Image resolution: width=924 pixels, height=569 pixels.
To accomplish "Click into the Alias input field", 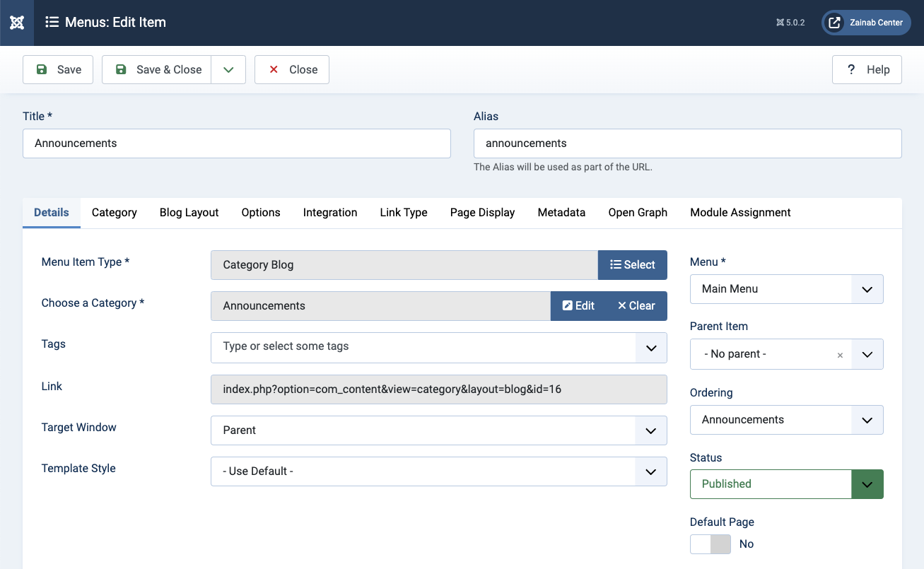I will (687, 143).
